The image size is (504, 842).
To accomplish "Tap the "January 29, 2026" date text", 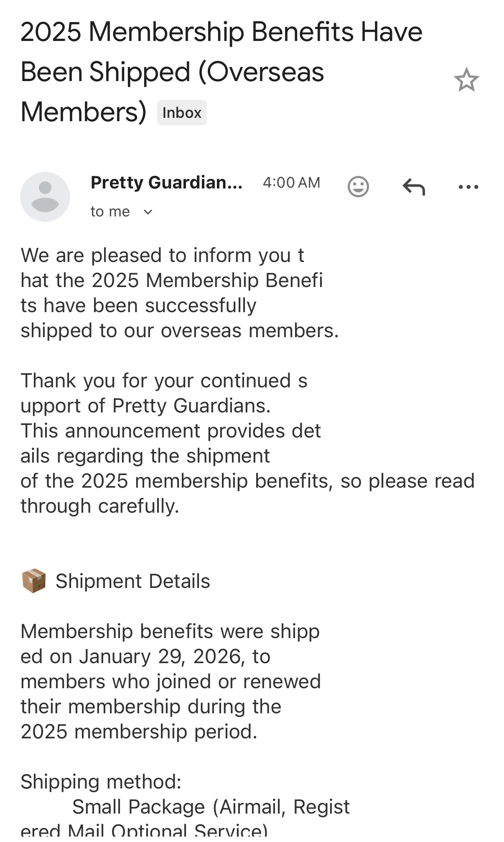I will pyautogui.click(x=161, y=656).
